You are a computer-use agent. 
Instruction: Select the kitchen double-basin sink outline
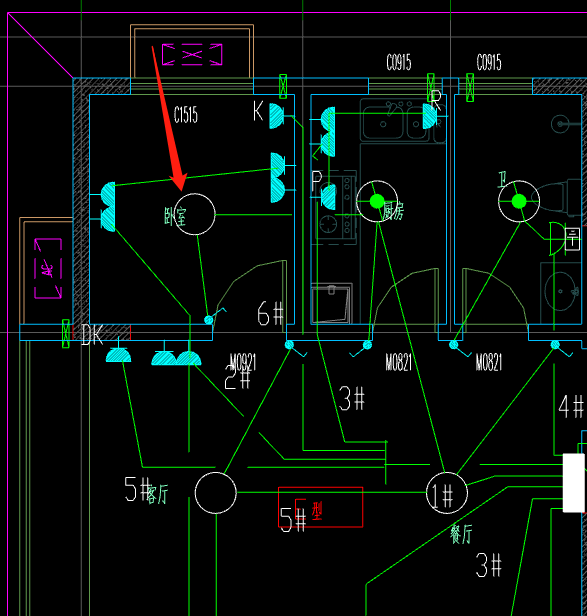pyautogui.click(x=395, y=122)
